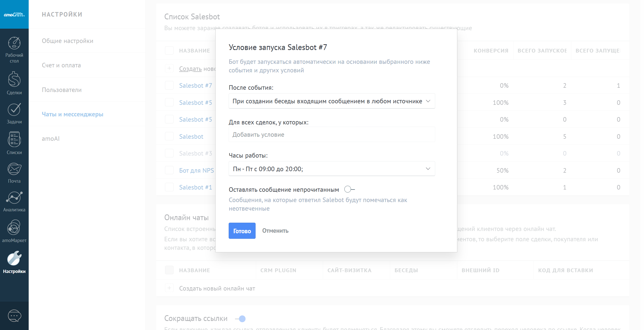This screenshot has width=644, height=330.
Task: Open the Счет и оплата section
Action: point(61,65)
